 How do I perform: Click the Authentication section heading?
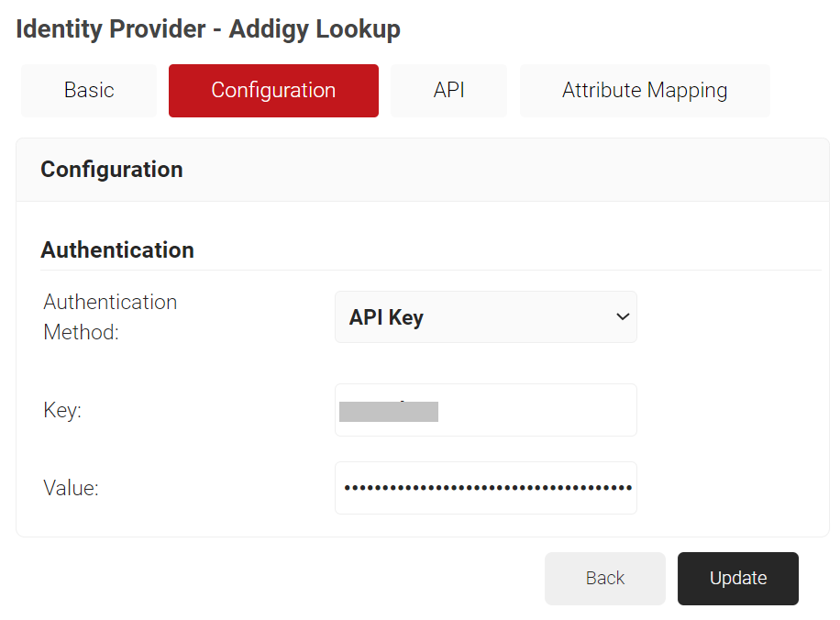[x=117, y=250]
